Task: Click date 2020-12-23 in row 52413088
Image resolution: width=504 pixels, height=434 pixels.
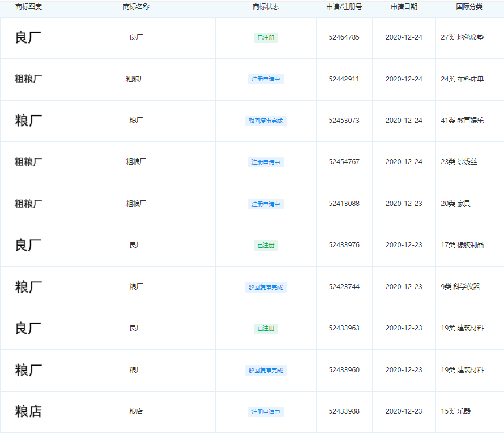Action: pyautogui.click(x=404, y=204)
